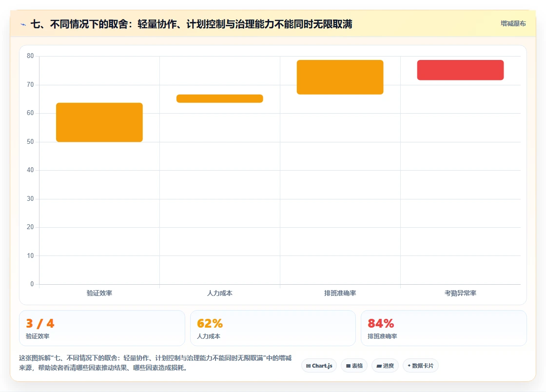Image resolution: width=546 pixels, height=392 pixels.
Task: Select the 表格 tag chip
Action: click(x=354, y=366)
